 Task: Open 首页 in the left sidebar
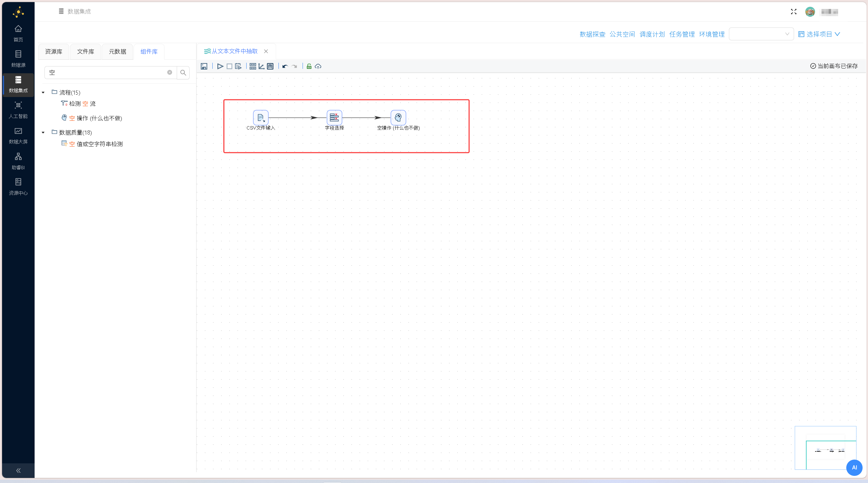pos(18,33)
